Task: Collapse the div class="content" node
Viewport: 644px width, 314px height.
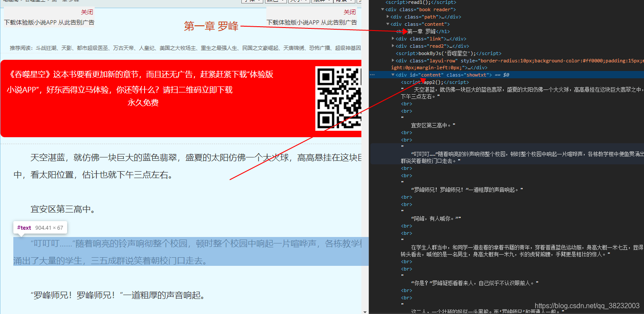Action: [x=388, y=24]
